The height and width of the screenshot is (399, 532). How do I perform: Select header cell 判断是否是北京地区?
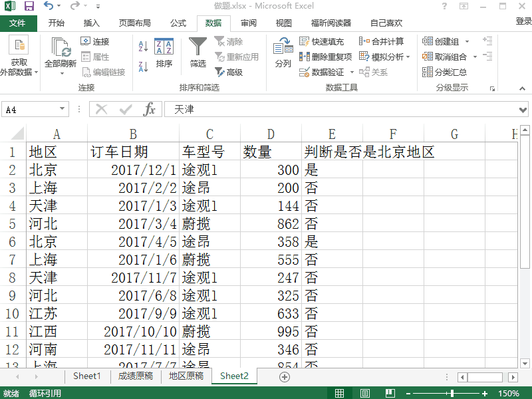[x=369, y=152]
